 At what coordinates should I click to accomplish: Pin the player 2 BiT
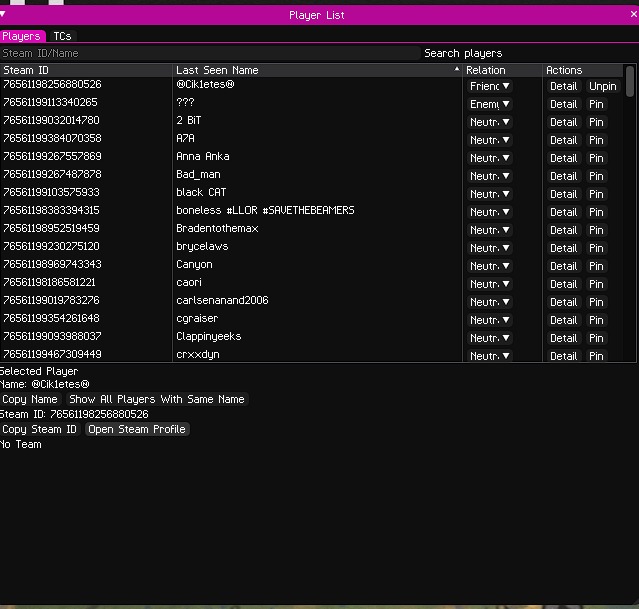tap(596, 122)
